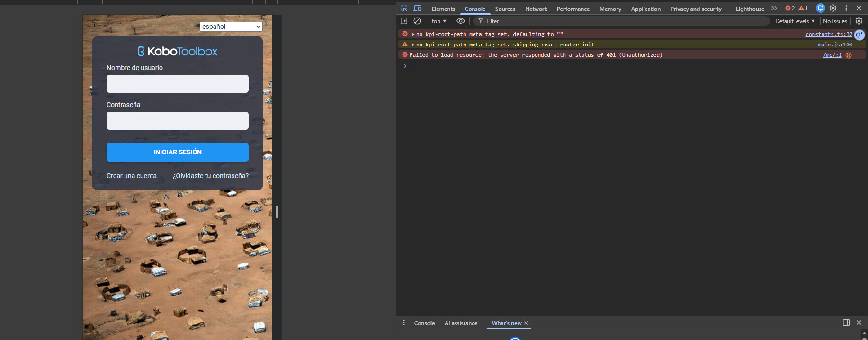
Task: Switch to the Network tab
Action: [x=536, y=9]
